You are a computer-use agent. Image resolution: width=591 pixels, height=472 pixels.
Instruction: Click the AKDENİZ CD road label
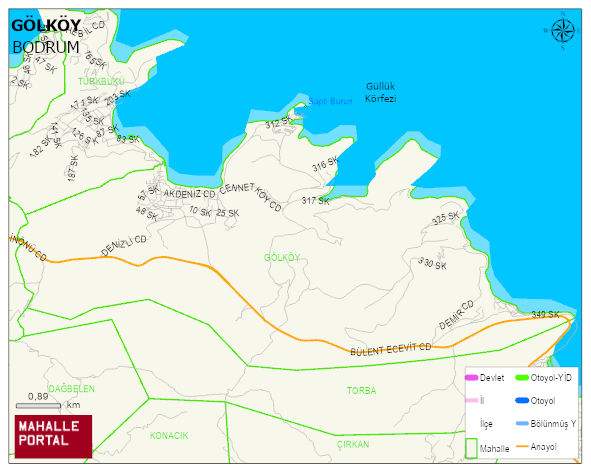click(189, 194)
